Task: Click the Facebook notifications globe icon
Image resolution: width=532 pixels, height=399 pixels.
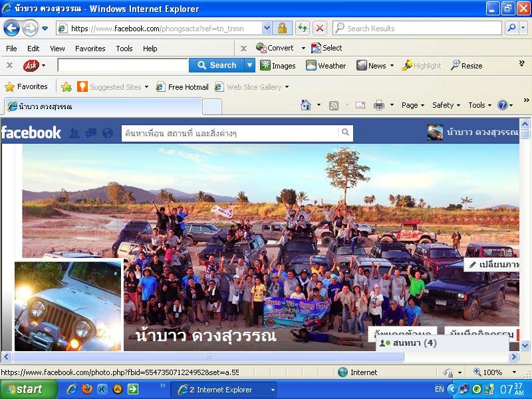Action: [108, 133]
